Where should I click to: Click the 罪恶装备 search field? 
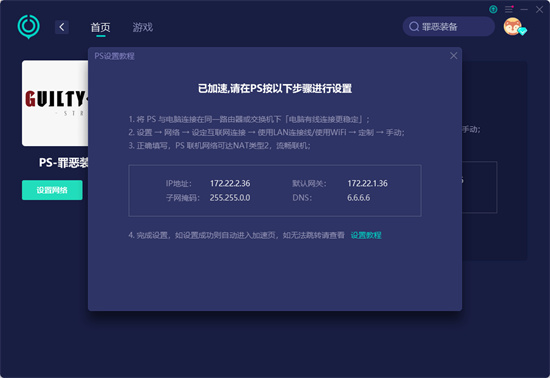point(449,27)
